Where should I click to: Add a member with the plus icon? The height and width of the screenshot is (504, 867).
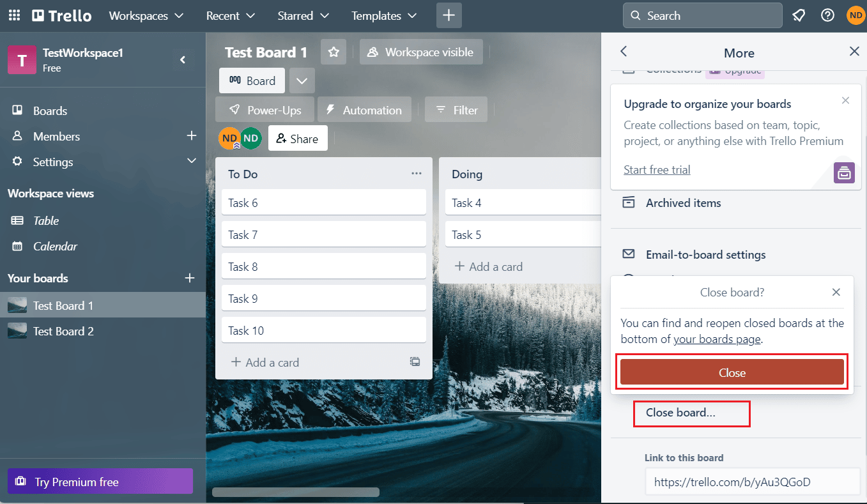click(x=191, y=136)
